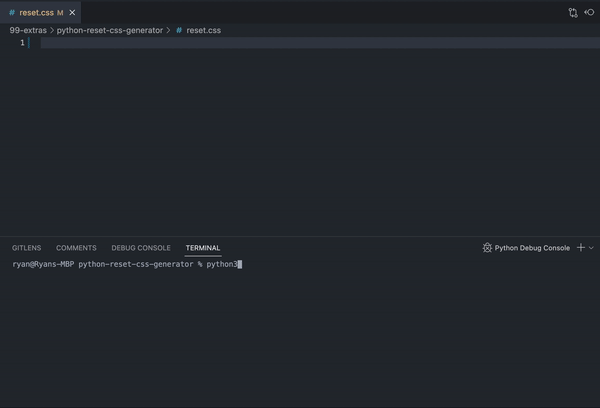Click line number 1 in the gutter
The width and height of the screenshot is (600, 408).
[x=22, y=42]
